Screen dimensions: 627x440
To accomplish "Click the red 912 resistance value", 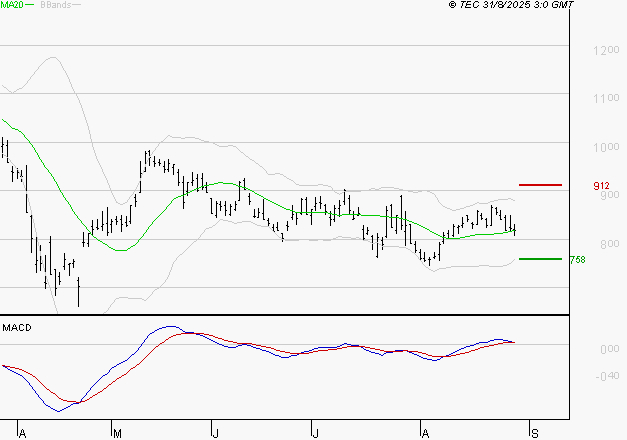I will click(x=602, y=186).
